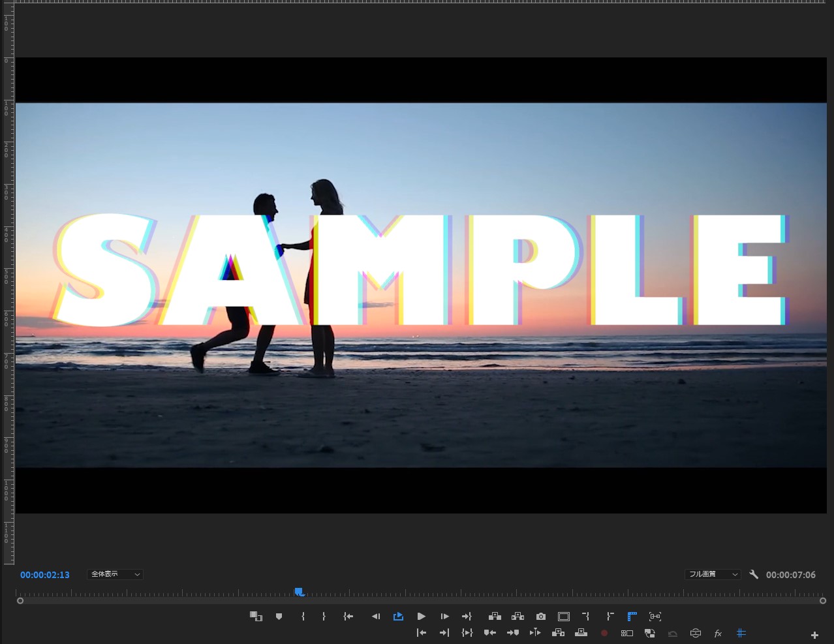Toggle guides display with the grid icon
Screen dimensions: 834x644
[741, 633]
